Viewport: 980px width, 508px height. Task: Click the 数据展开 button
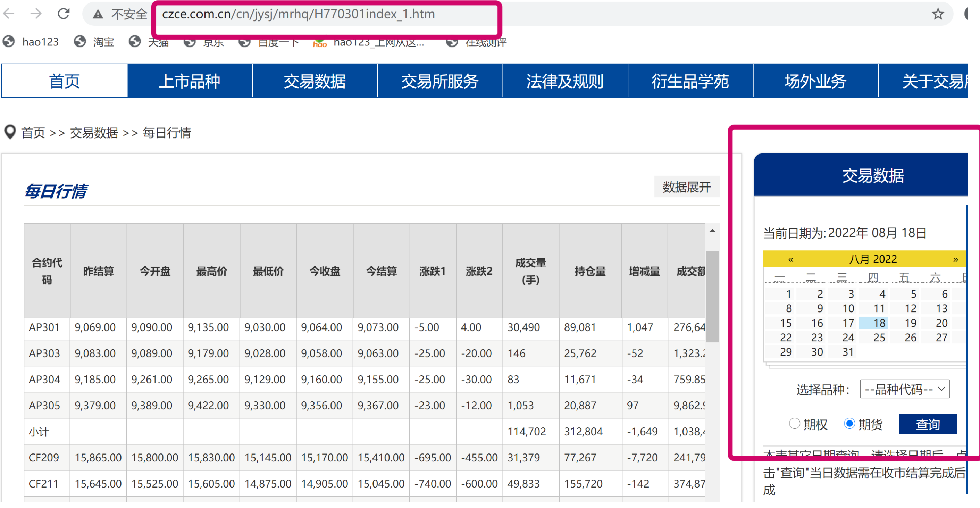686,187
